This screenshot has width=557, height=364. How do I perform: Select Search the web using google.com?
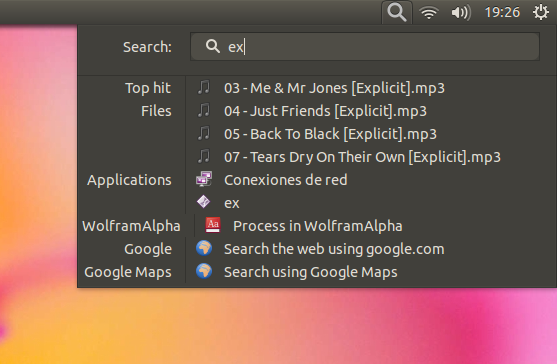334,249
